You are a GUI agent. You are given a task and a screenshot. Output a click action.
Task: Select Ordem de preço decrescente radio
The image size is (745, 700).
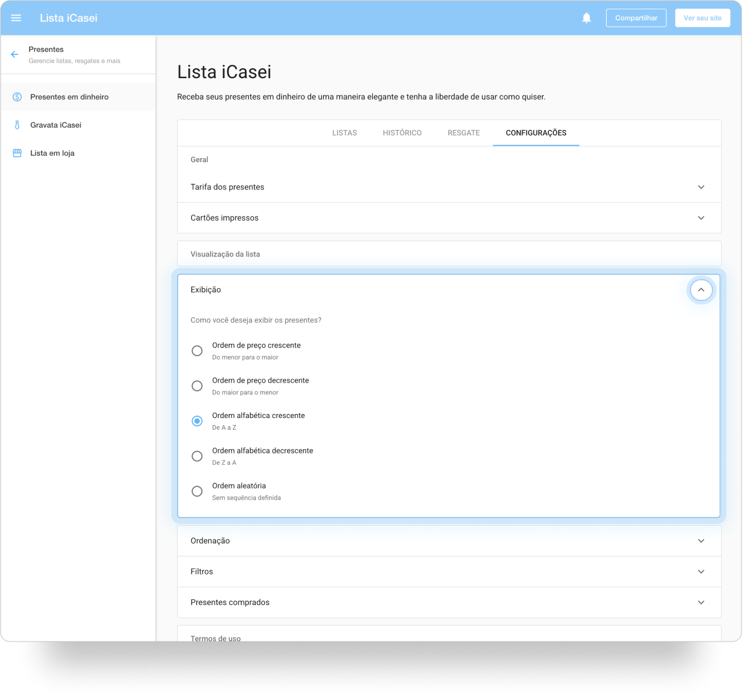click(x=197, y=386)
